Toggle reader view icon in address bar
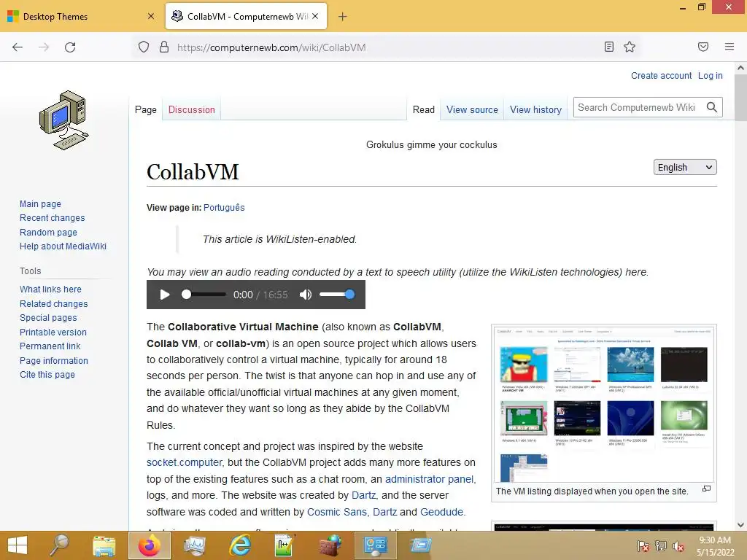The height and width of the screenshot is (560, 747). pyautogui.click(x=609, y=47)
